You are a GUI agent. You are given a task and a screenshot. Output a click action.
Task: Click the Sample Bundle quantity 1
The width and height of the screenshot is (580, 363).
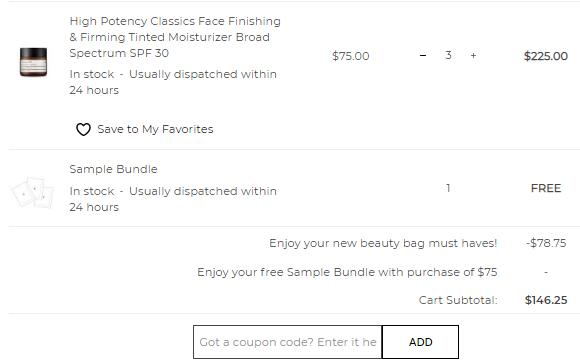pos(448,188)
